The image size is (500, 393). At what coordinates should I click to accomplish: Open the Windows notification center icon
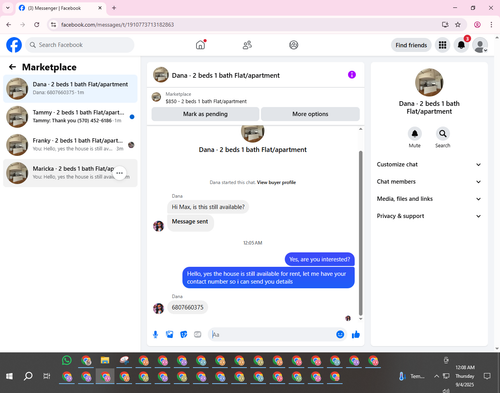click(487, 376)
